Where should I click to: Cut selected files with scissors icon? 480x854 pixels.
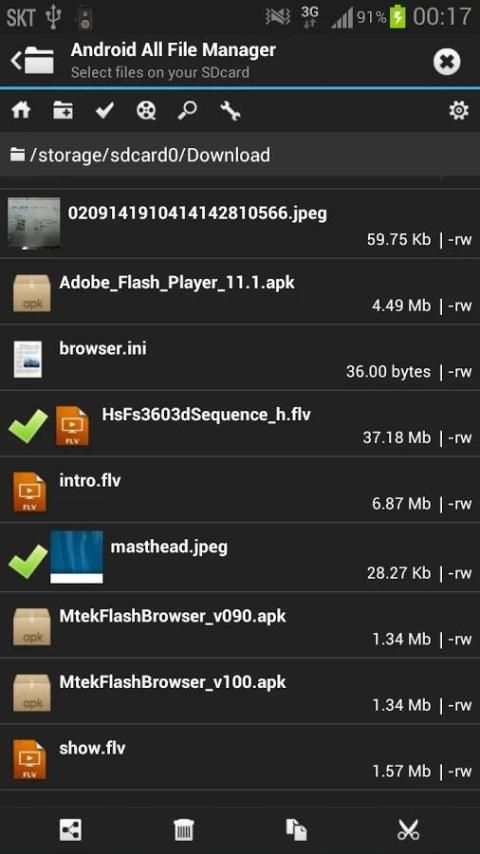point(408,830)
